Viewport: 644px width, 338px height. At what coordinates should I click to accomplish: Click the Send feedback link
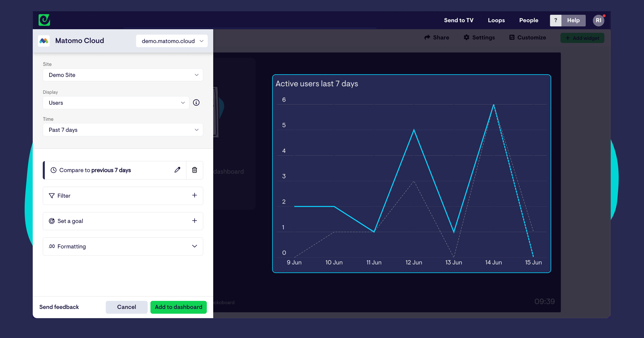(59, 307)
